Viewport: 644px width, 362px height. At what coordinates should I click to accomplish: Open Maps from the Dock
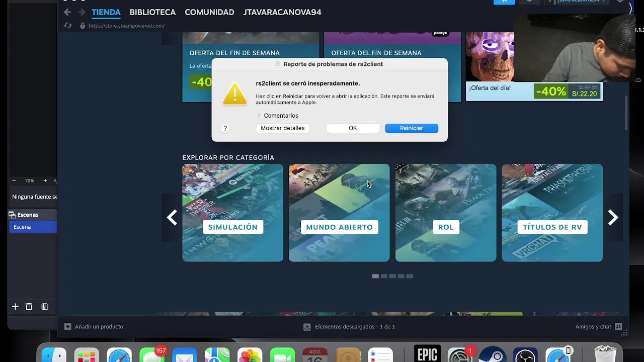(217, 356)
